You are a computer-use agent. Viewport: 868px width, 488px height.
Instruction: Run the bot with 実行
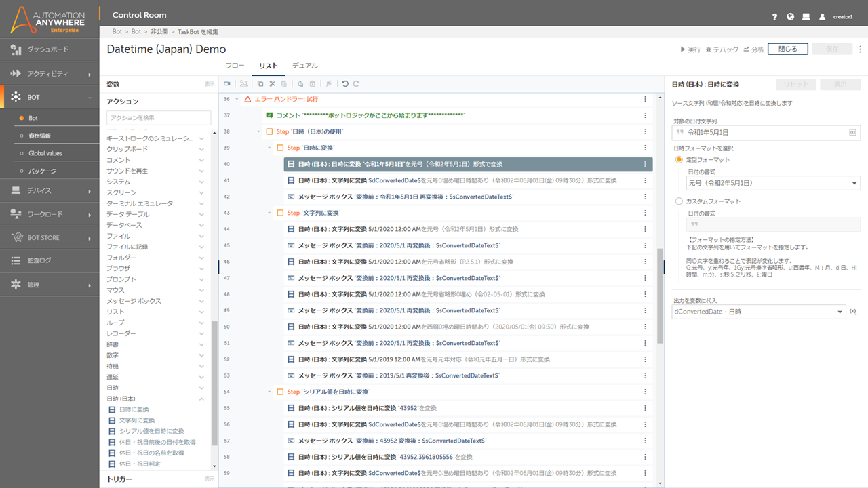pos(691,49)
